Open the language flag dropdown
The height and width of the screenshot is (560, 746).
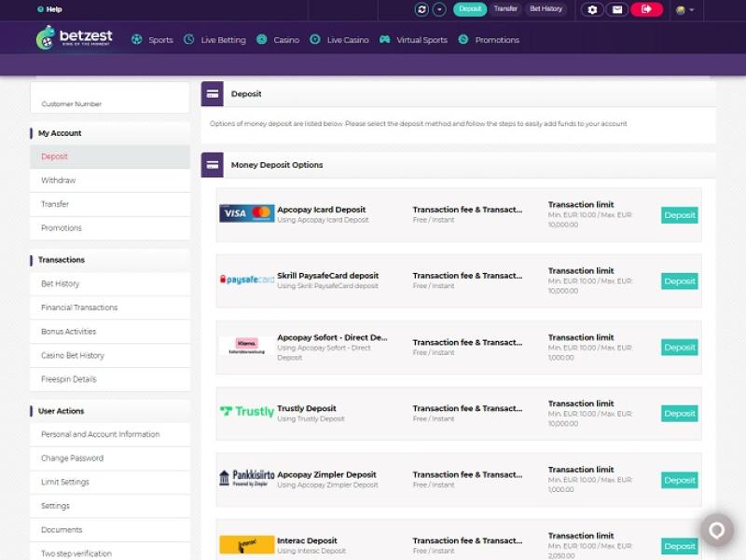(x=684, y=10)
